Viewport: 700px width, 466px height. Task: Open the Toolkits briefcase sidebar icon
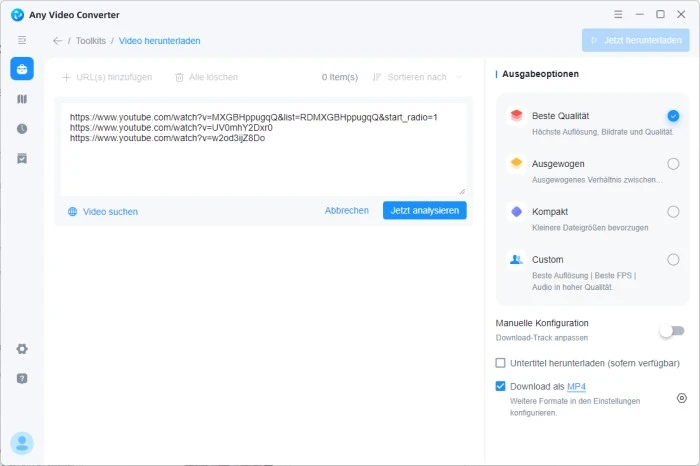[22, 69]
